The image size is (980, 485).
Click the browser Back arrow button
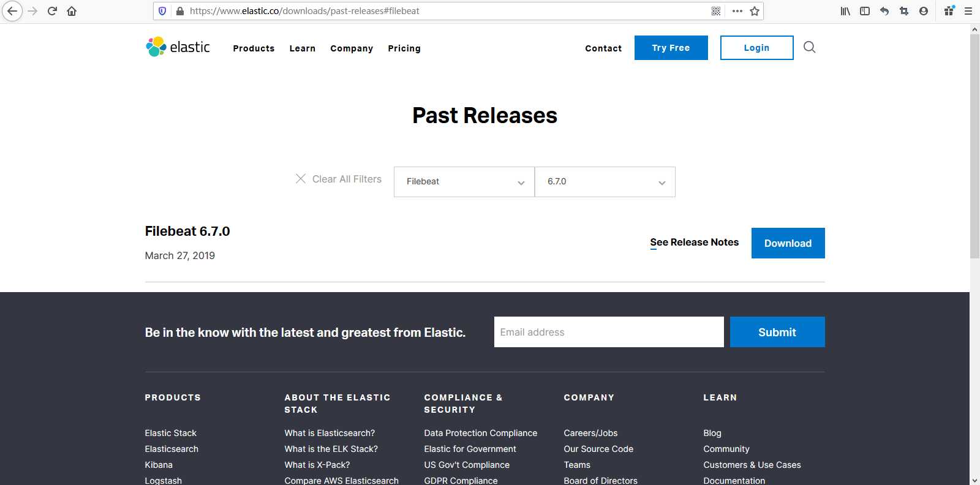pyautogui.click(x=12, y=11)
